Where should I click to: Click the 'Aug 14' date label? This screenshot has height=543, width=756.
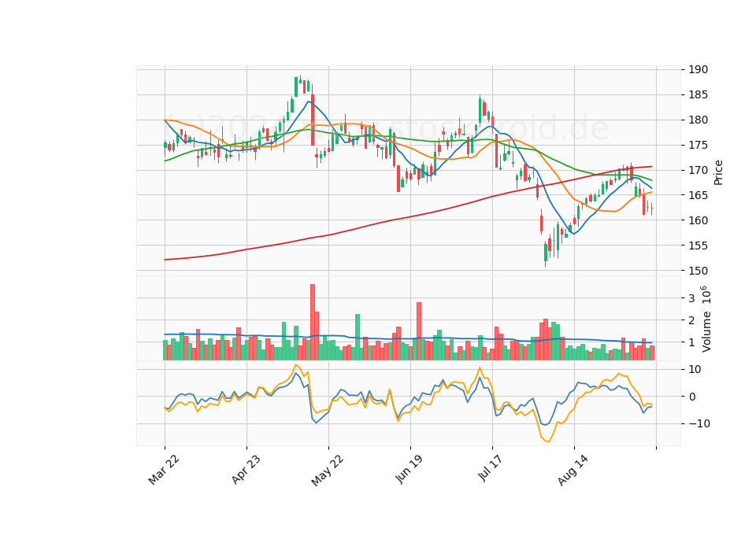point(573,470)
